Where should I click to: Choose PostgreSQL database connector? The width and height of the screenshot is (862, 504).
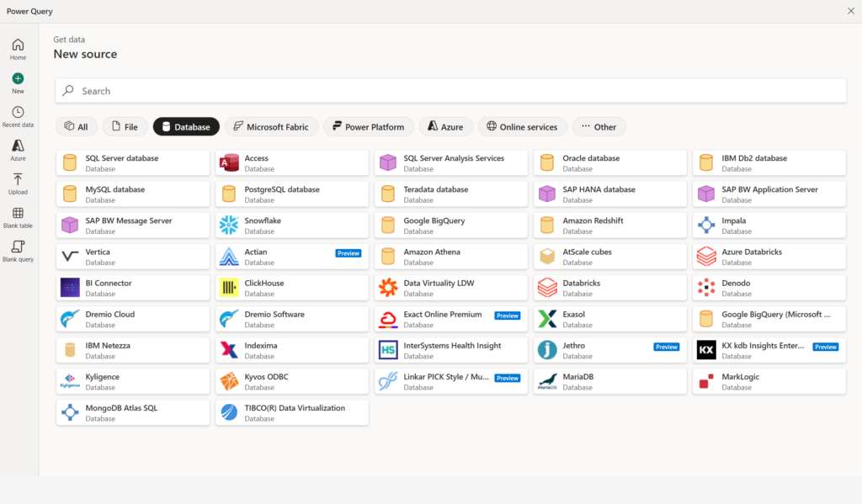tap(292, 194)
